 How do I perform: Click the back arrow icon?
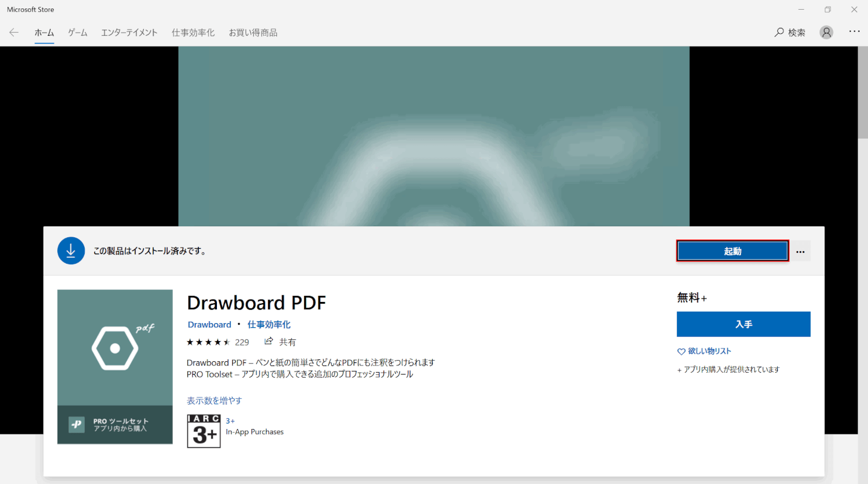[14, 33]
